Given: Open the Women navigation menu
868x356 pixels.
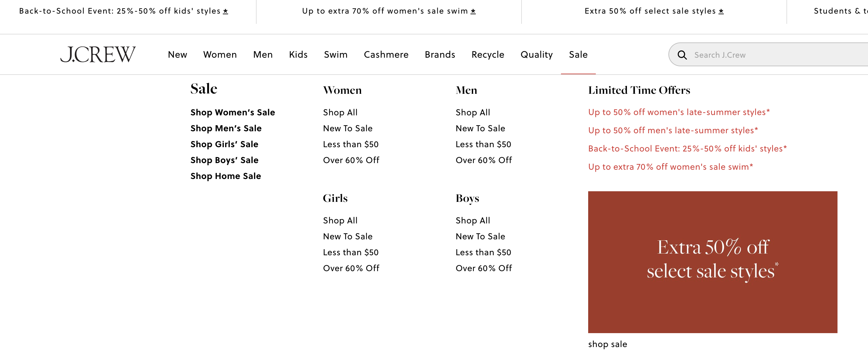Looking at the screenshot, I should 220,55.
